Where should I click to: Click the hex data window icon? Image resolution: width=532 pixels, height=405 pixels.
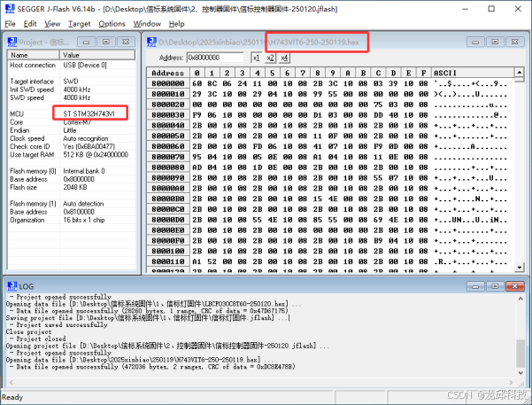tap(151, 42)
